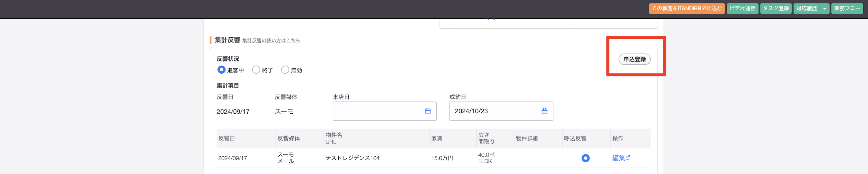Click the 物件名 URL column header
Image resolution: width=868 pixels, height=174 pixels.
point(376,138)
